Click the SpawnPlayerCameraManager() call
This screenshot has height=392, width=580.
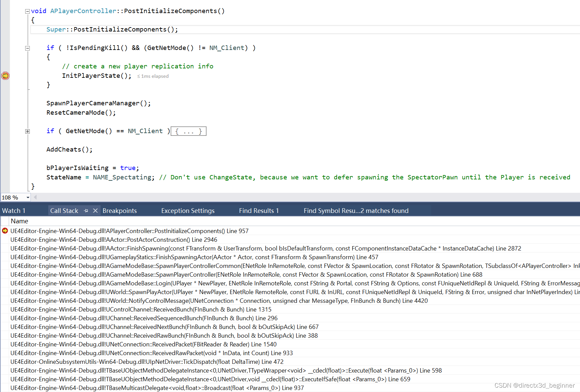[99, 103]
